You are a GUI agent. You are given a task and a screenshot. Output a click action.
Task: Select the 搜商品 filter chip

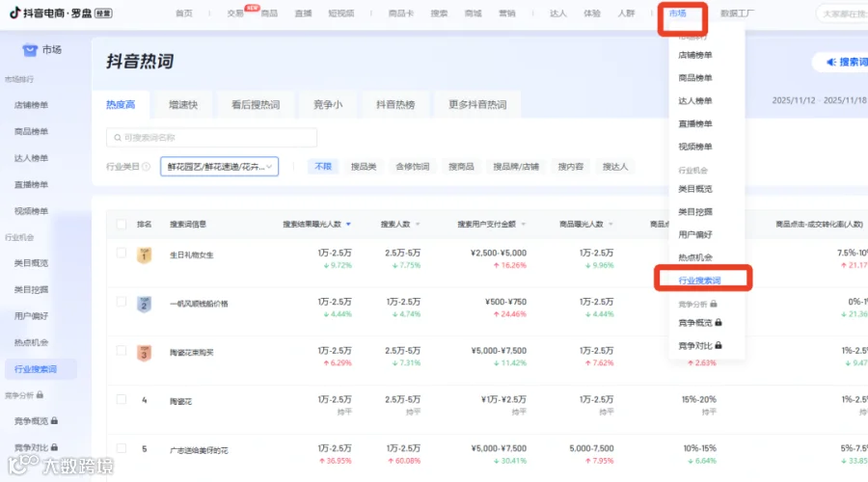click(461, 167)
